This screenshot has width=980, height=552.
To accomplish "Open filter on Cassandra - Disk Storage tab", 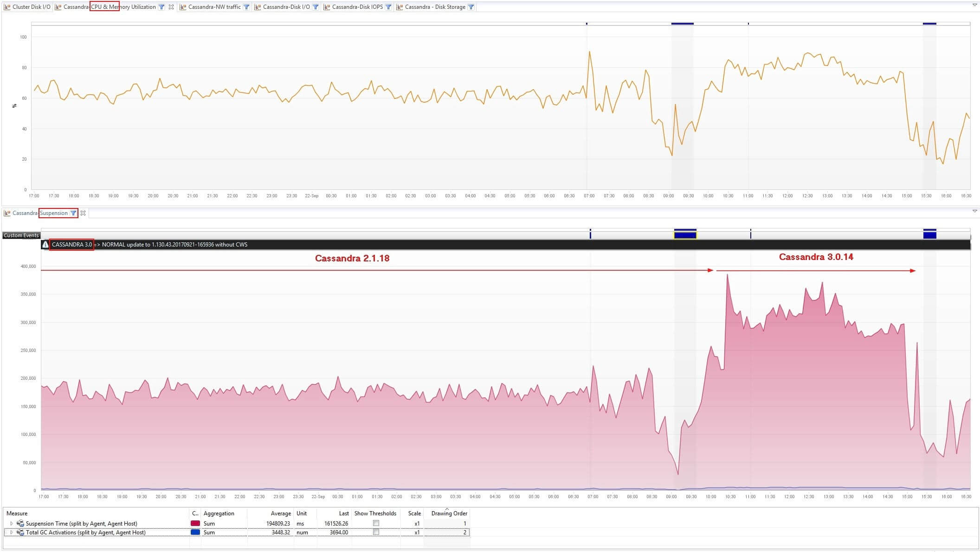I will tap(471, 7).
